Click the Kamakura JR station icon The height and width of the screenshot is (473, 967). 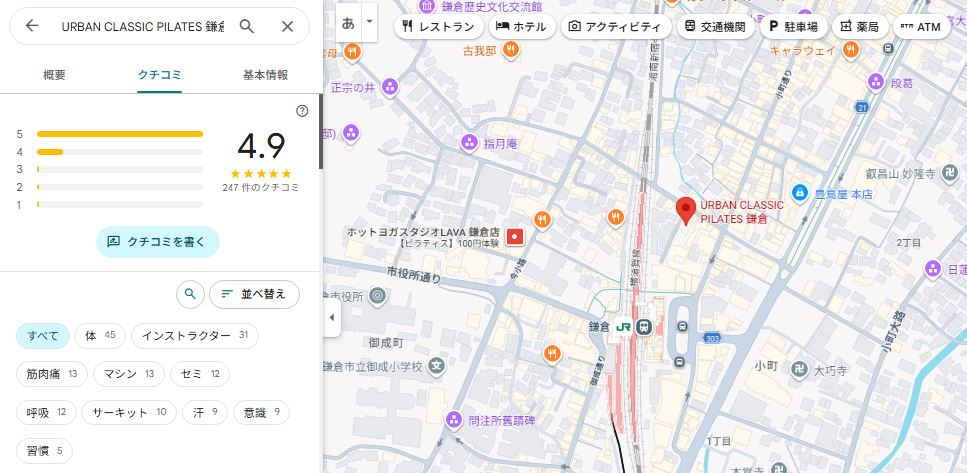point(645,326)
